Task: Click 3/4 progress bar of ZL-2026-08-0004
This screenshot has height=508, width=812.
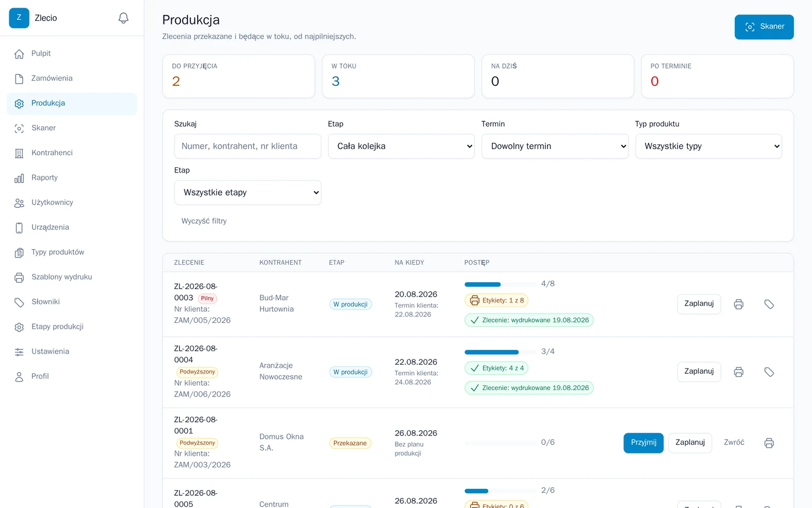Action: [501, 352]
